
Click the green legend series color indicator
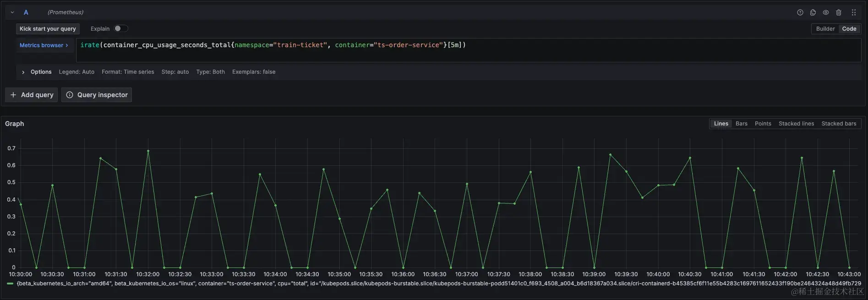10,284
